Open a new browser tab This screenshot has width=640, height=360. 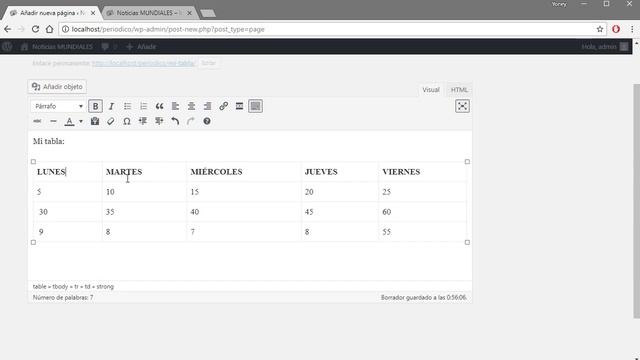(x=208, y=13)
